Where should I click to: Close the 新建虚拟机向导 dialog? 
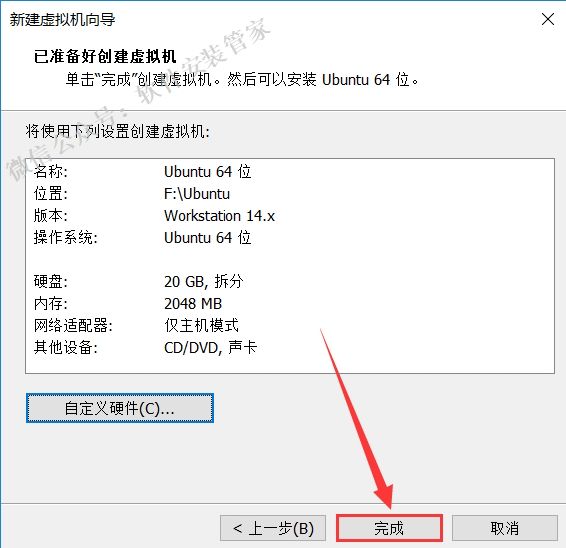tap(548, 19)
